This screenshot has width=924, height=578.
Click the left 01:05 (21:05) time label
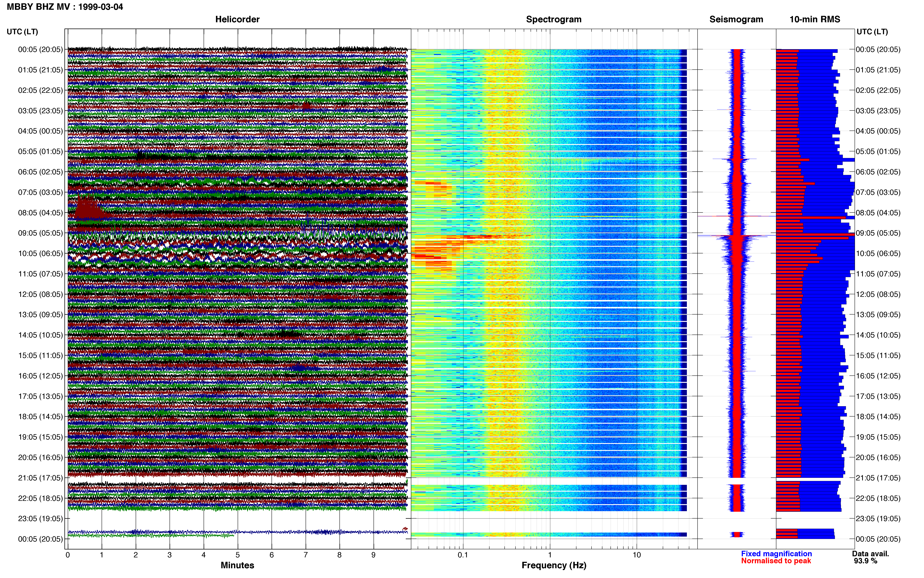[40, 70]
